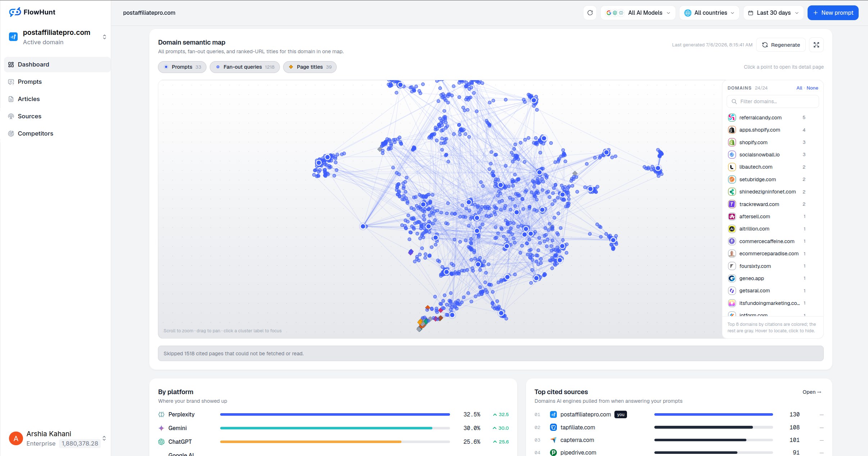Screen dimensions: 868x456
Task: Click the active domain chart icon
Action: pos(13,37)
